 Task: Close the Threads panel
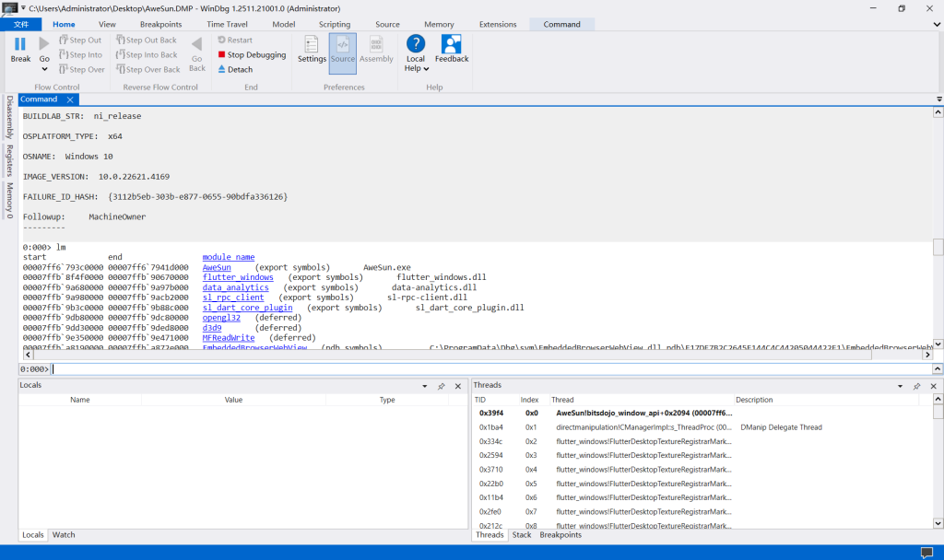point(933,387)
